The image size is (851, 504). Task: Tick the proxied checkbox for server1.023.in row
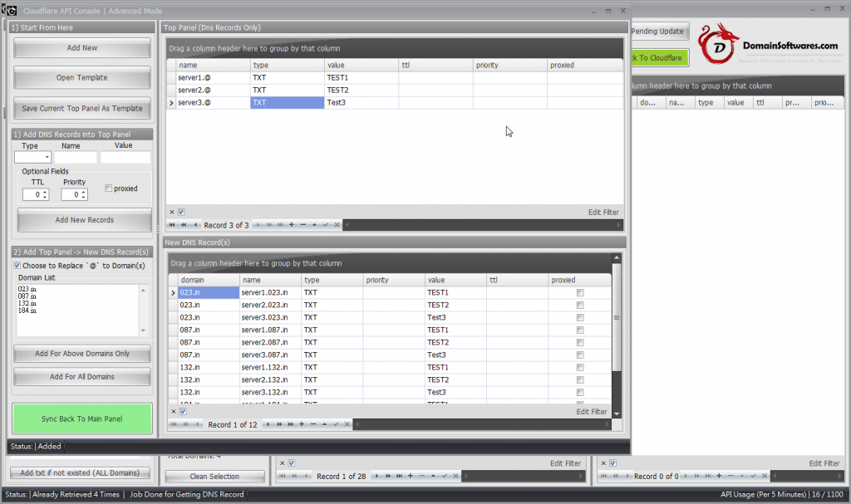coord(580,292)
